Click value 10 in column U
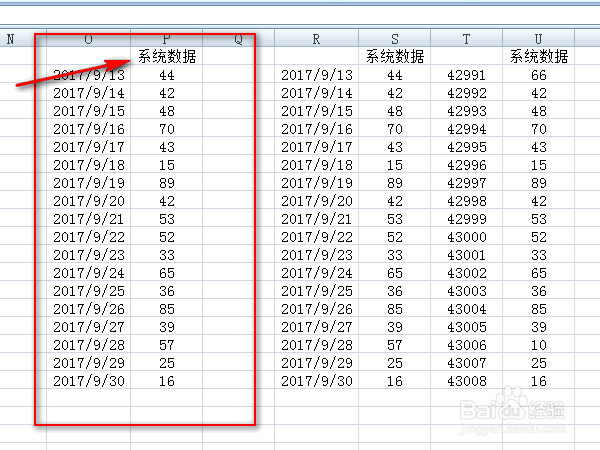This screenshot has width=600, height=450. pyautogui.click(x=538, y=345)
